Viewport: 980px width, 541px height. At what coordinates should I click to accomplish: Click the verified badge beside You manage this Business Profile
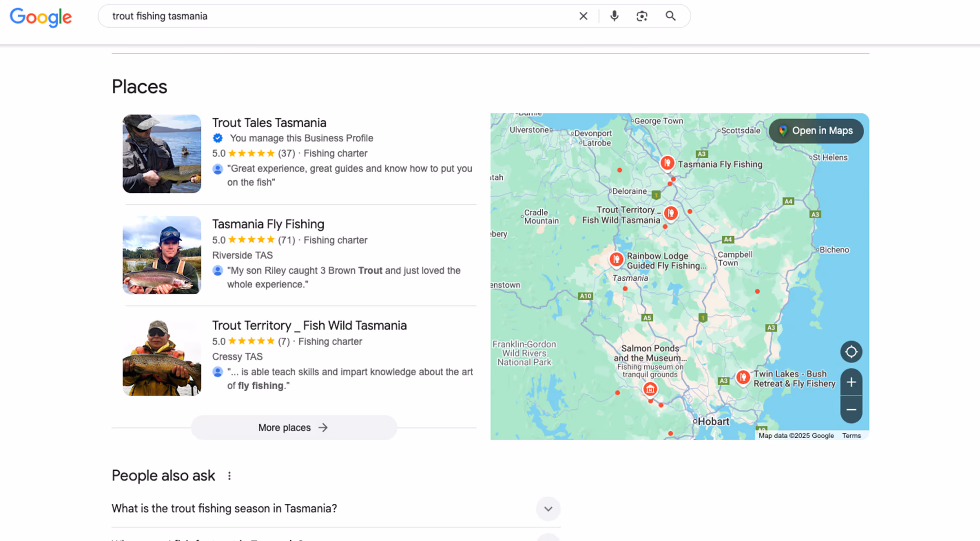[218, 138]
